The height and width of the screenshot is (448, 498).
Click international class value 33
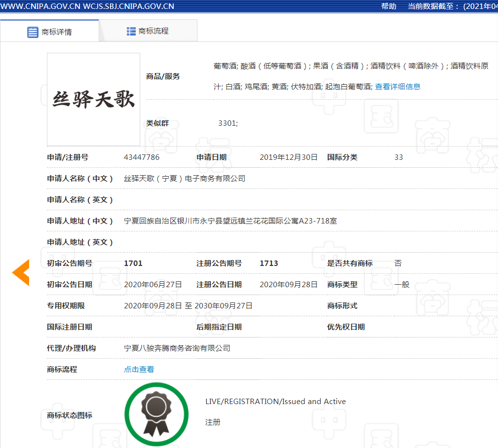[x=399, y=157]
